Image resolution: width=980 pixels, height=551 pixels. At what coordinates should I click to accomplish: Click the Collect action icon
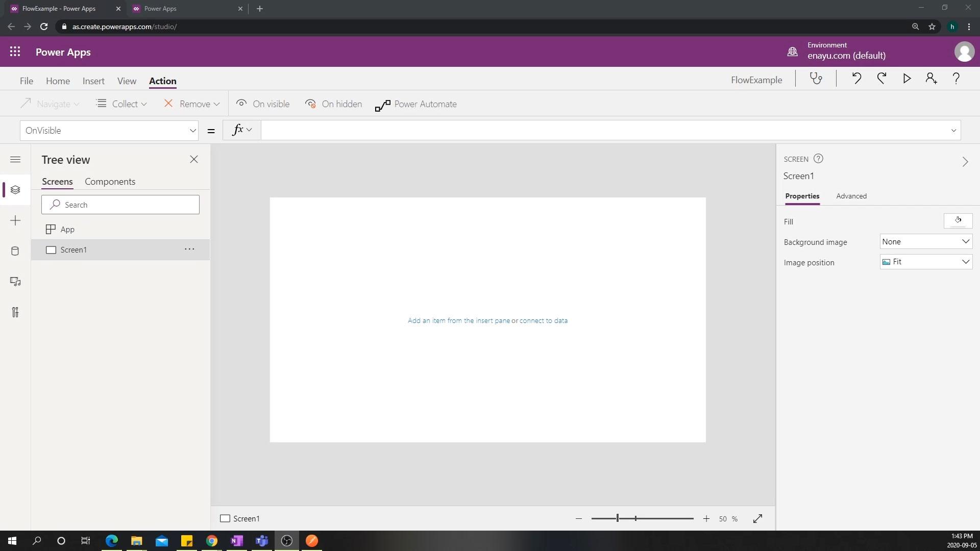102,104
